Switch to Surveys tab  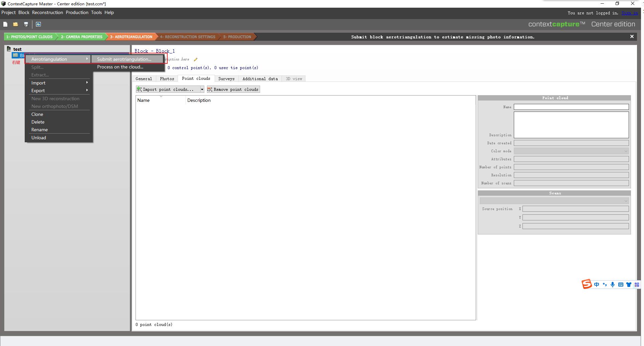[226, 79]
